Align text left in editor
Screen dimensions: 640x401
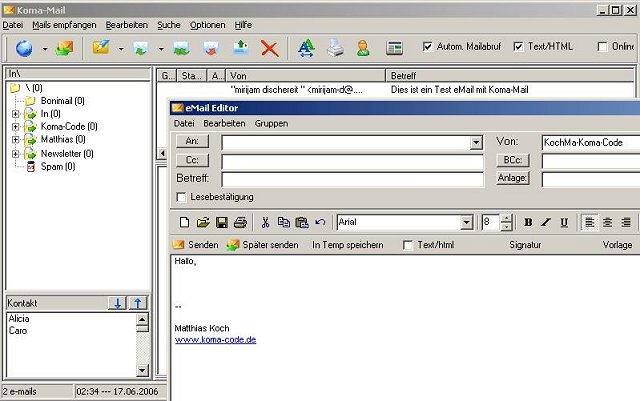pos(589,223)
